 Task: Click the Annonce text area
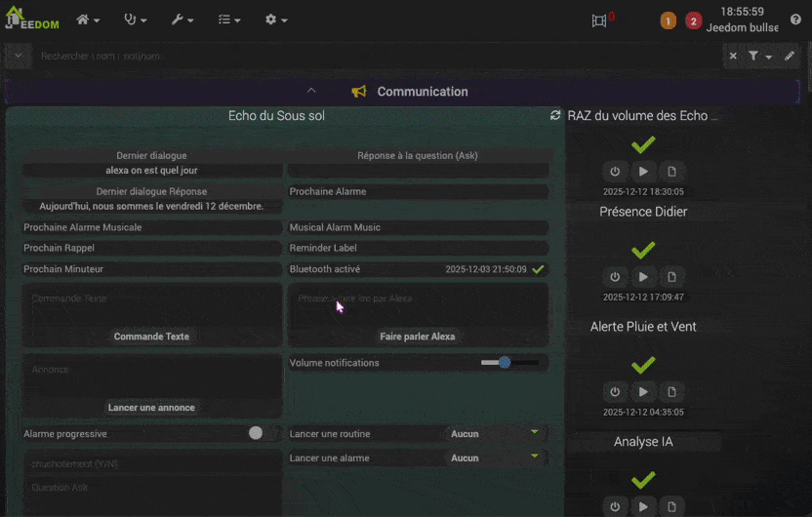point(151,378)
